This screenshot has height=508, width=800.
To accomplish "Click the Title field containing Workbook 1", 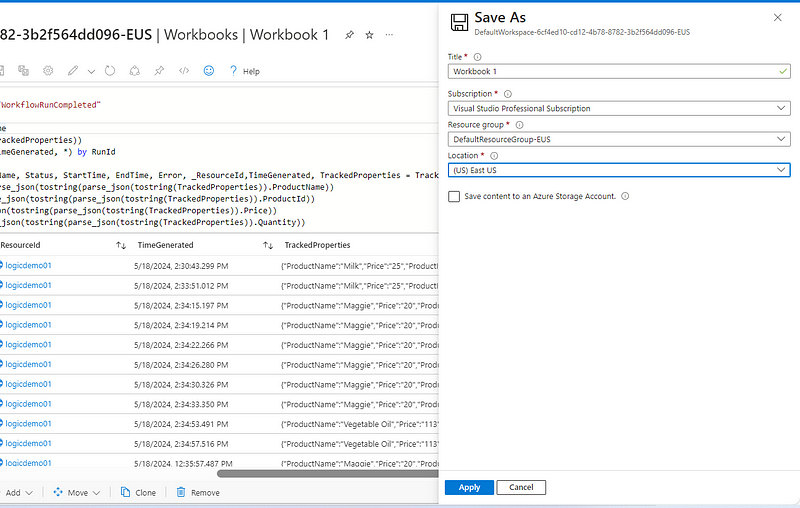I will pos(619,71).
